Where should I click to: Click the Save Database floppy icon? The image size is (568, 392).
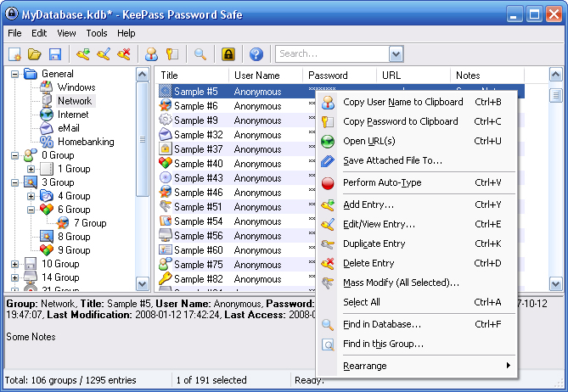click(x=55, y=54)
